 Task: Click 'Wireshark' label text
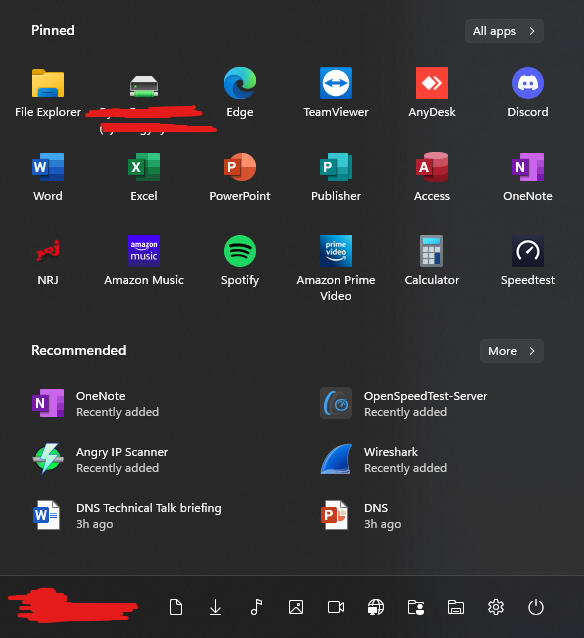tap(391, 452)
